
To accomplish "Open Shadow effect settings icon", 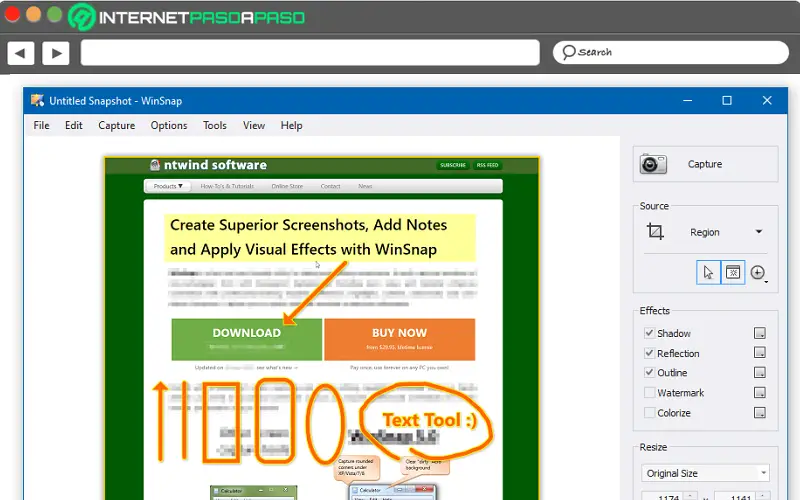I will pos(760,333).
